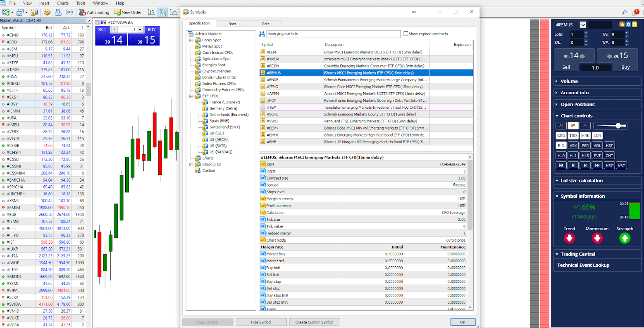Viewport: 644px width, 328px height.
Task: Toggle the PER period separators button
Action: click(x=585, y=146)
